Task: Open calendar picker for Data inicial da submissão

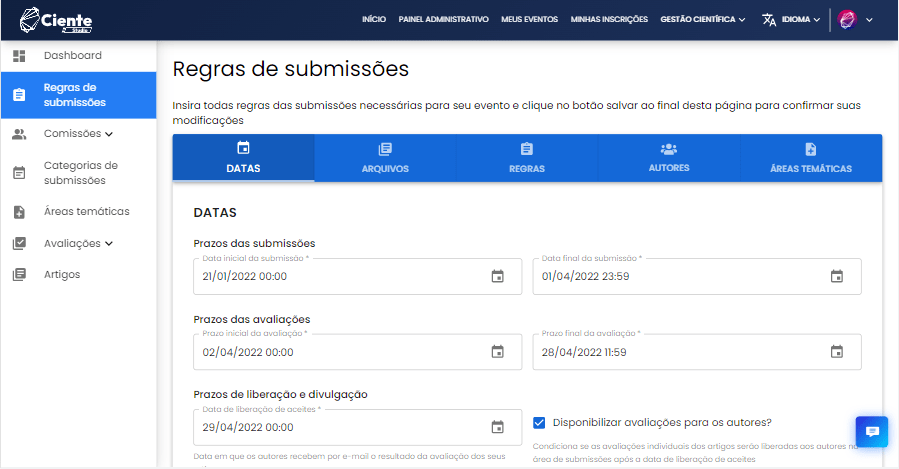Action: click(x=498, y=276)
